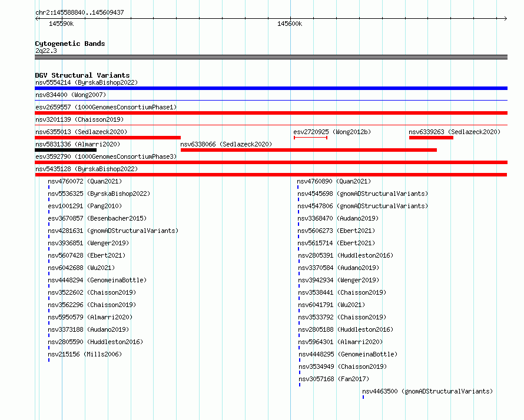This screenshot has height=420, width=524.
Task: Select nsv3368470 (Audano2019) variant
Action: 338,218
